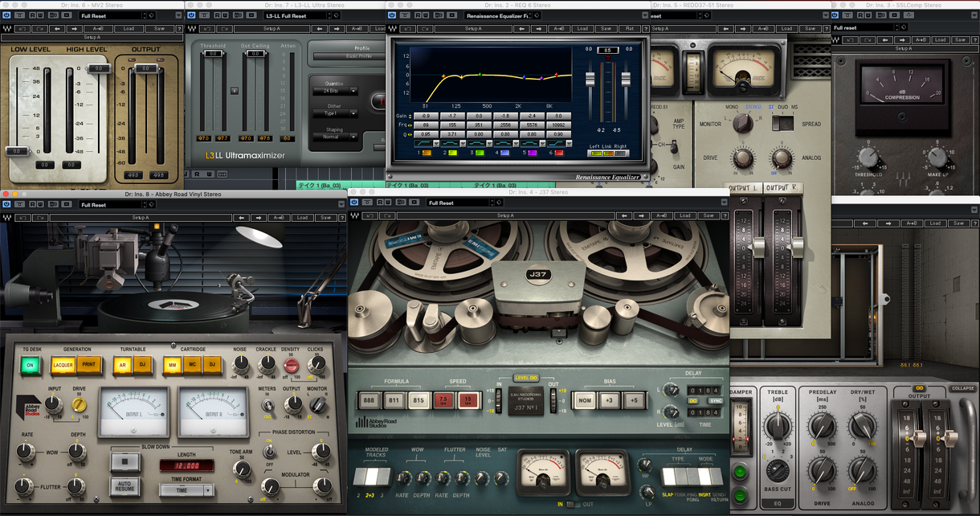
Task: Click the J37 delay link icon
Action: point(692,400)
